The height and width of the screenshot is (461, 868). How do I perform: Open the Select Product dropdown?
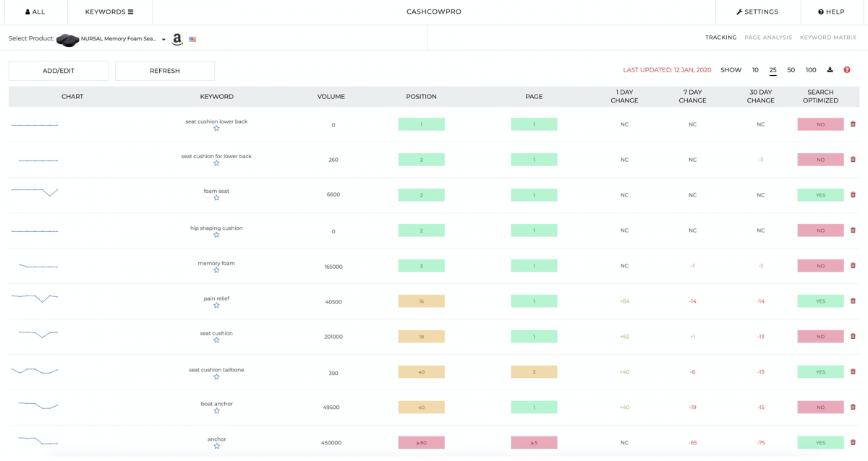click(x=162, y=40)
